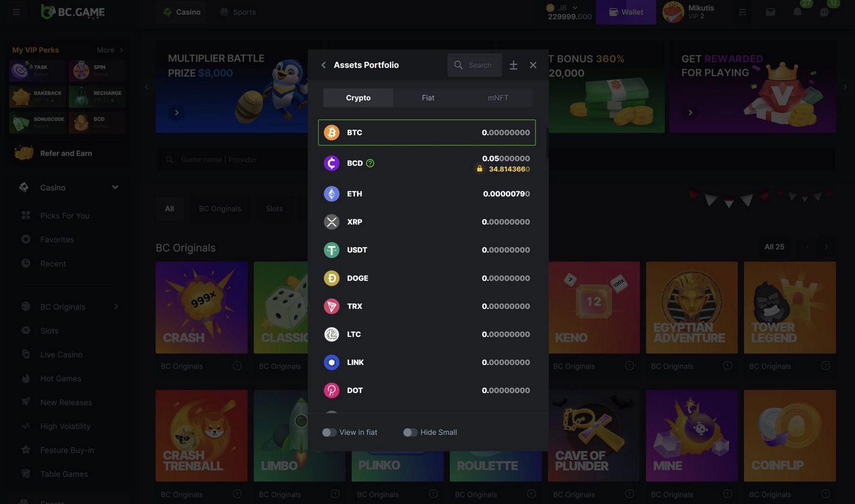Image resolution: width=855 pixels, height=504 pixels.
Task: Switch to the mNFT tab
Action: [498, 98]
